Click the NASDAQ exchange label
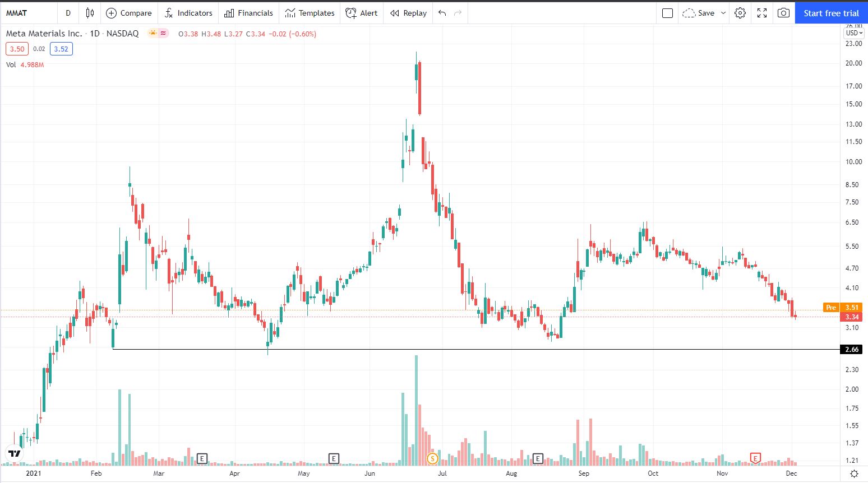Image resolution: width=868 pixels, height=483 pixels. click(x=122, y=34)
